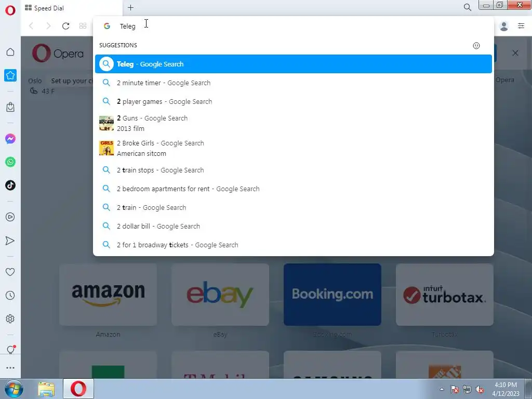Open the Amazon speed dial tile
The image size is (532, 399).
pos(108,295)
